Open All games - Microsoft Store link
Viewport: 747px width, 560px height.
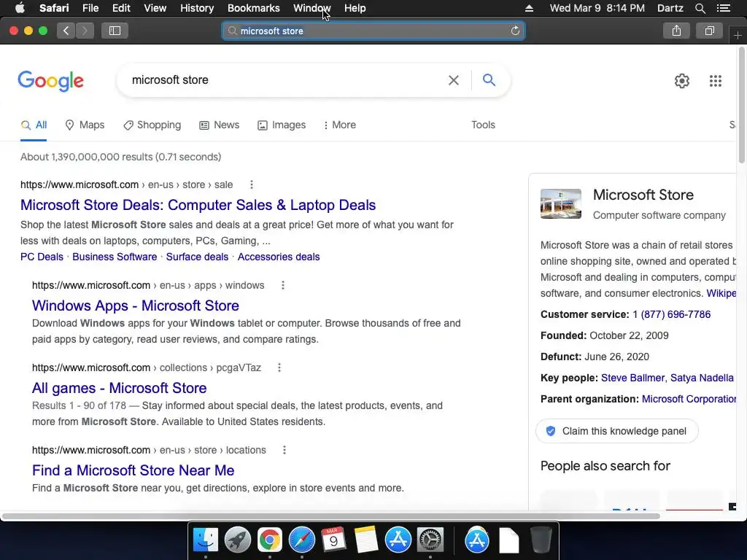coord(119,388)
